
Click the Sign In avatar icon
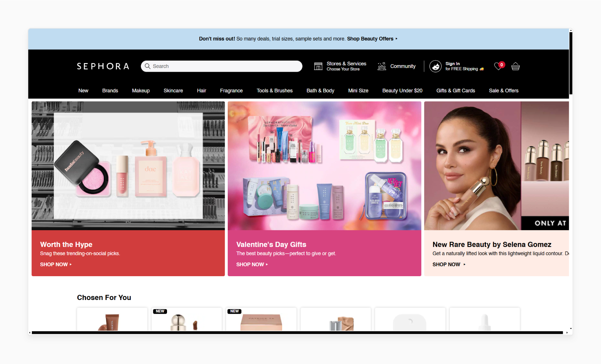click(x=435, y=66)
